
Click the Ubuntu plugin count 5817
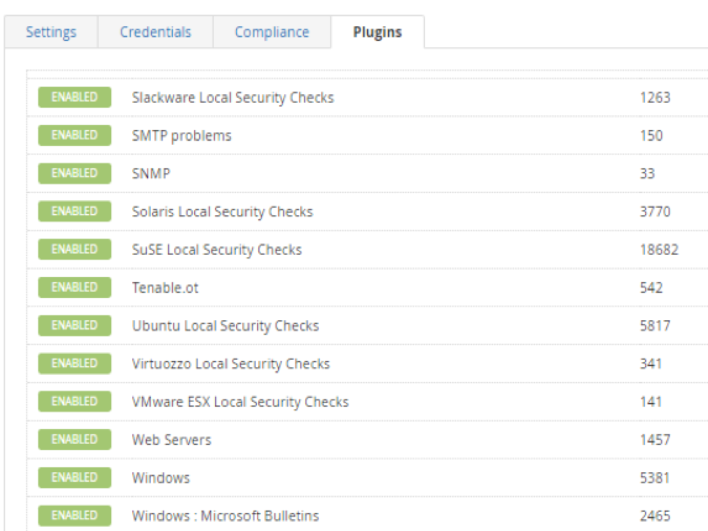pos(655,326)
